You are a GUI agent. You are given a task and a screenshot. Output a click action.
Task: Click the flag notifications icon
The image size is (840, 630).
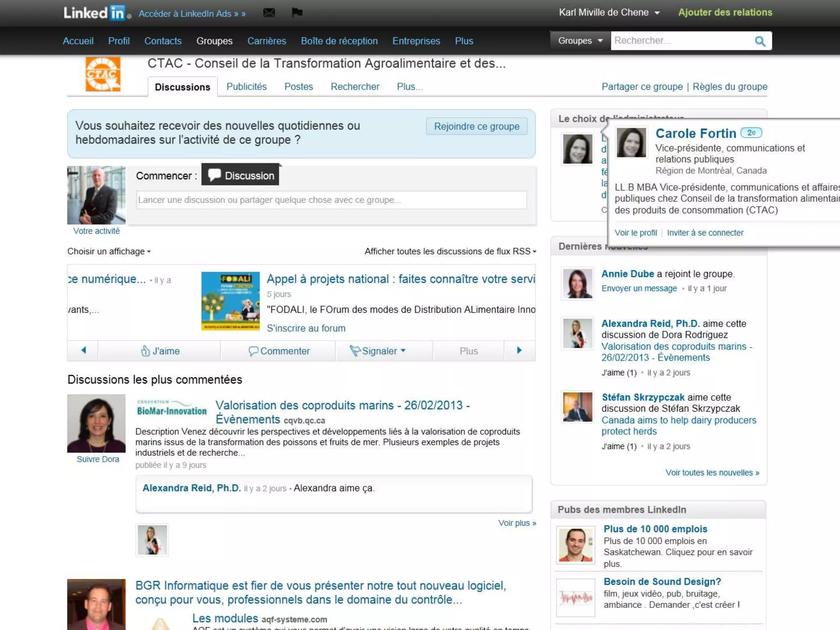297,13
